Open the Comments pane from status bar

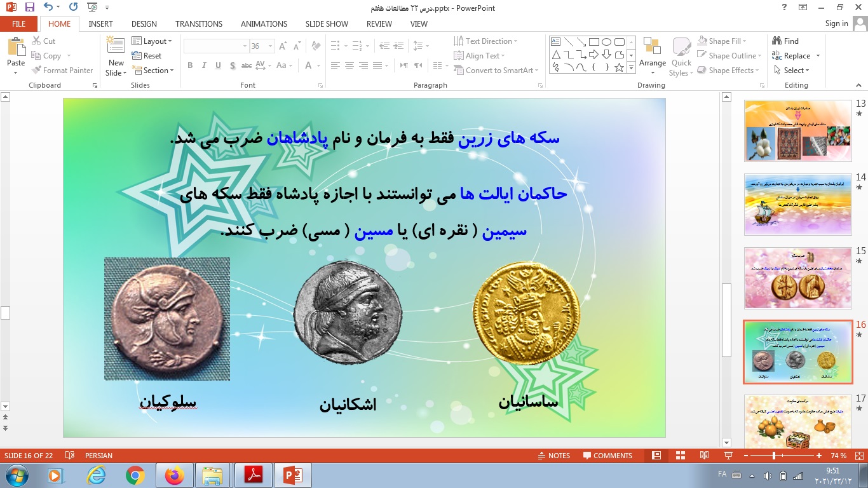(607, 455)
